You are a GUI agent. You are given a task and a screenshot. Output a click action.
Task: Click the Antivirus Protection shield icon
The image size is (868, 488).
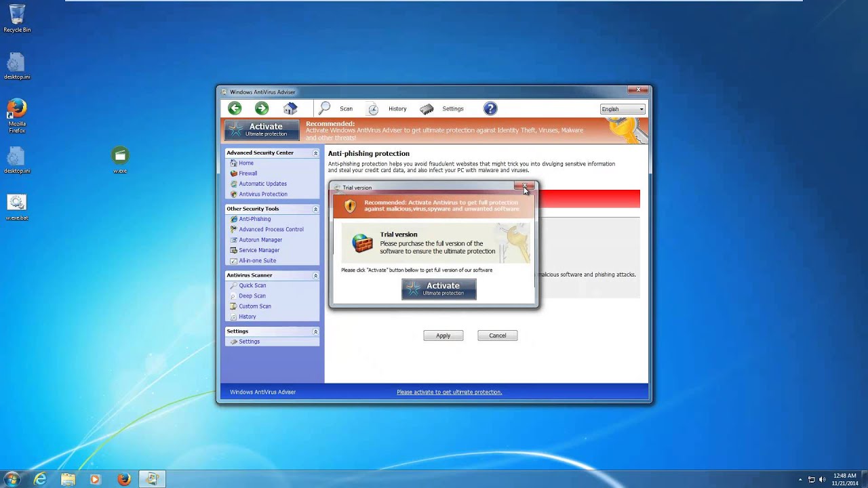234,194
